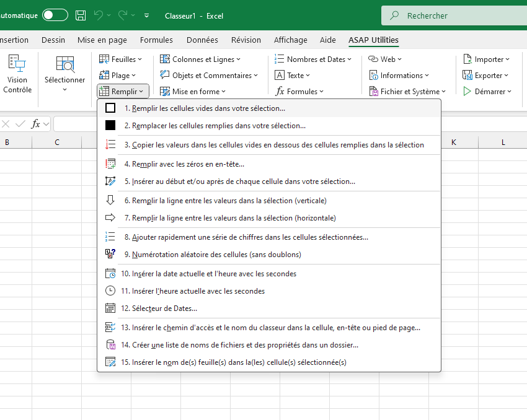
Task: Open the Customize Quick Access Toolbar dropdown
Action: (146, 15)
